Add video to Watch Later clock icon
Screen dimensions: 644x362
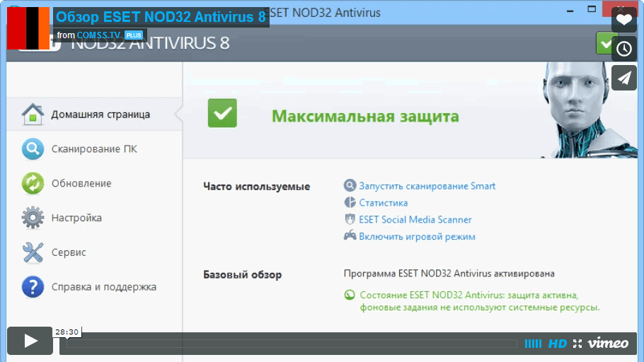tap(624, 49)
